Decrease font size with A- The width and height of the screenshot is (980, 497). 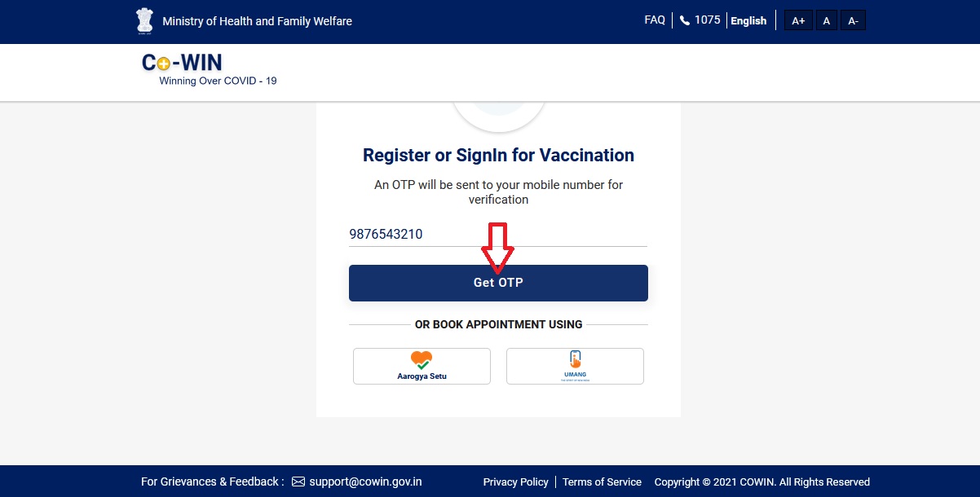click(853, 21)
